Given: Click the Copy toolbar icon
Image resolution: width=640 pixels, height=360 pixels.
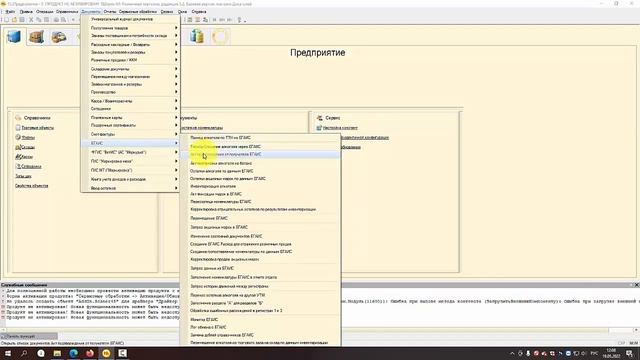Looking at the screenshot, I should [39, 20].
